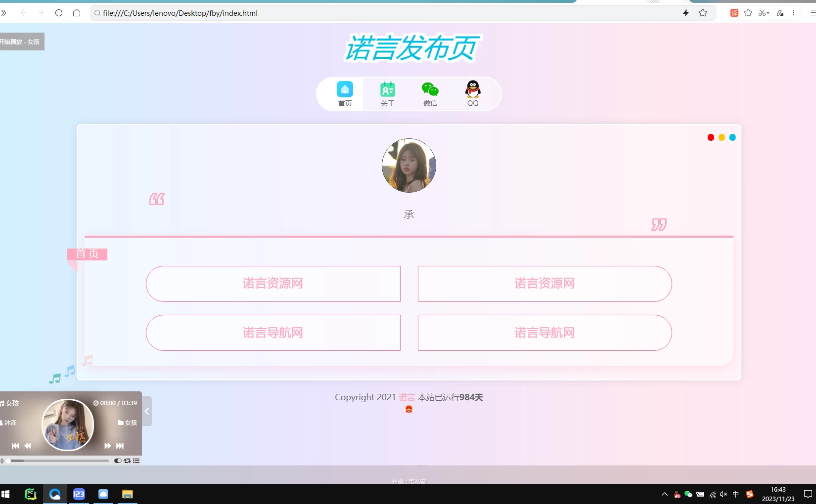
Task: Click the 沐泽 artist label in player
Action: click(x=9, y=423)
